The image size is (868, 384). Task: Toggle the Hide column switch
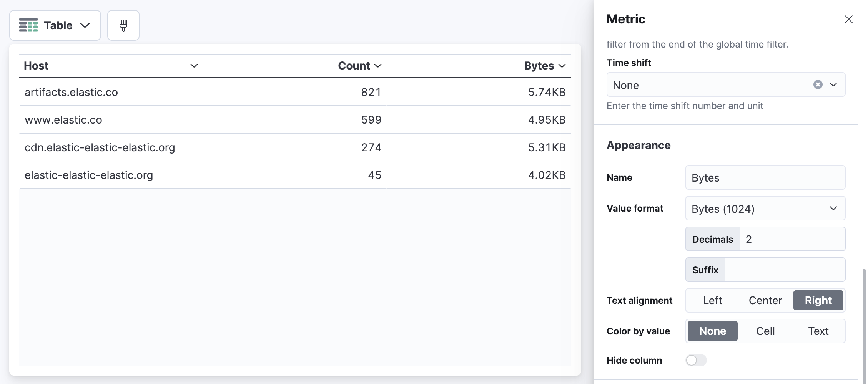click(696, 360)
